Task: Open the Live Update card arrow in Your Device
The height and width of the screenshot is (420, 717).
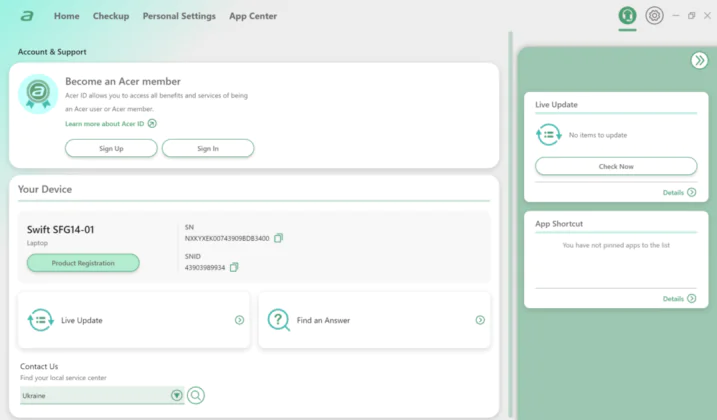Action: tap(239, 320)
